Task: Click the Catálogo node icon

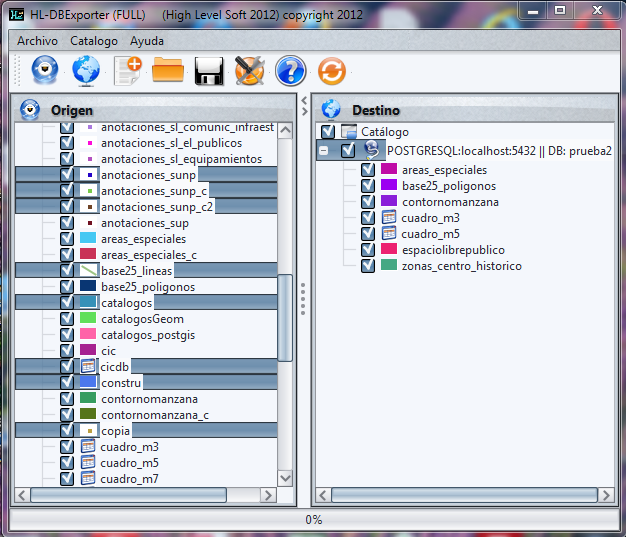Action: click(x=349, y=132)
